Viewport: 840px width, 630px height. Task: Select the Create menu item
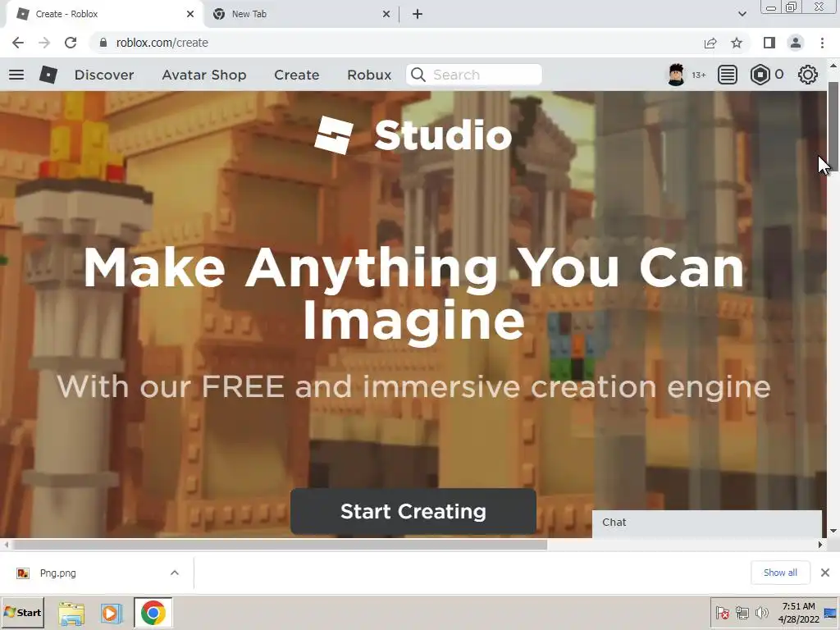pos(297,75)
